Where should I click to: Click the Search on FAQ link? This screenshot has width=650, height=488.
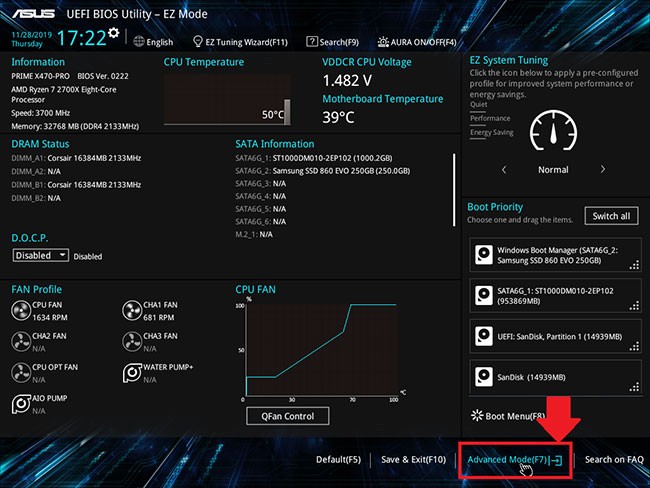coord(613,460)
